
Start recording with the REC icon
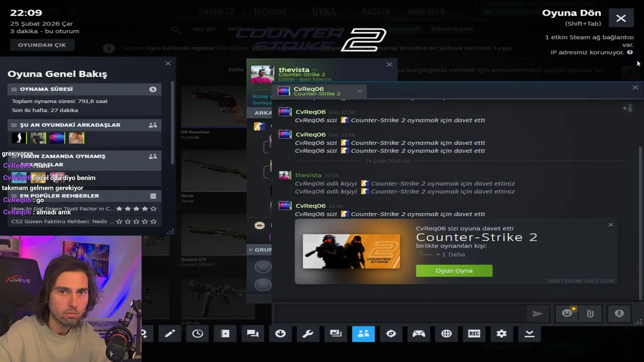click(x=474, y=334)
